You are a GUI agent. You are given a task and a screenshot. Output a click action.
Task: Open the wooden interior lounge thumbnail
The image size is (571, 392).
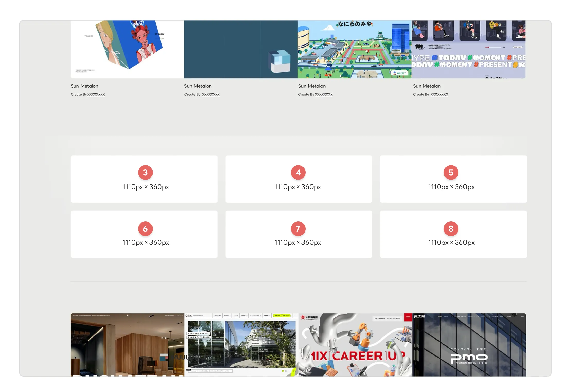click(x=127, y=345)
